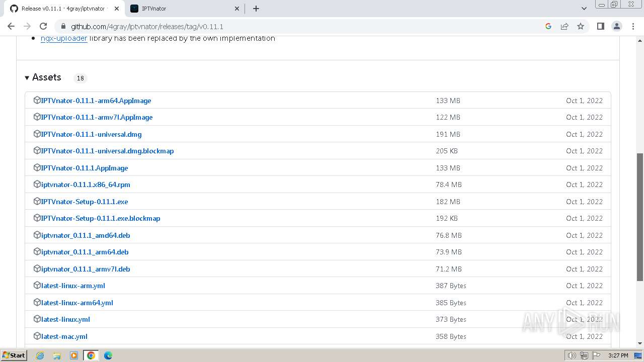Click the 182 MB size of Setup exe
The image size is (644, 362).
(448, 202)
